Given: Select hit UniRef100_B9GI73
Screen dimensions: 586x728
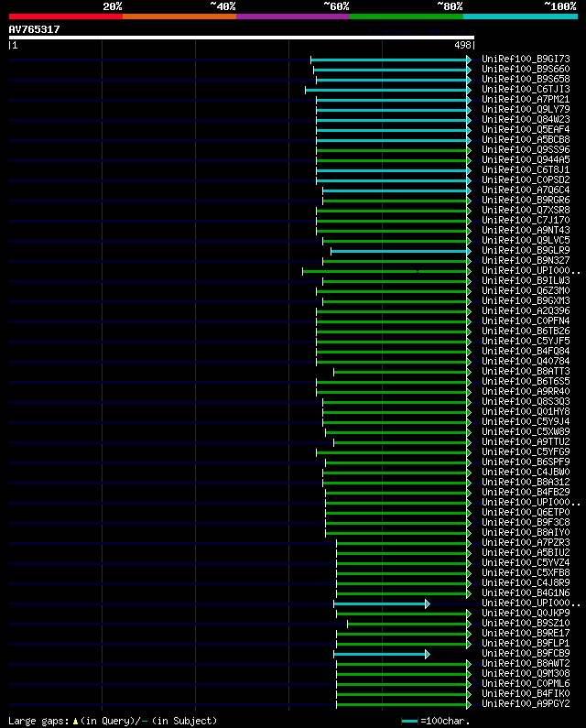Looking at the screenshot, I should pos(526,59).
